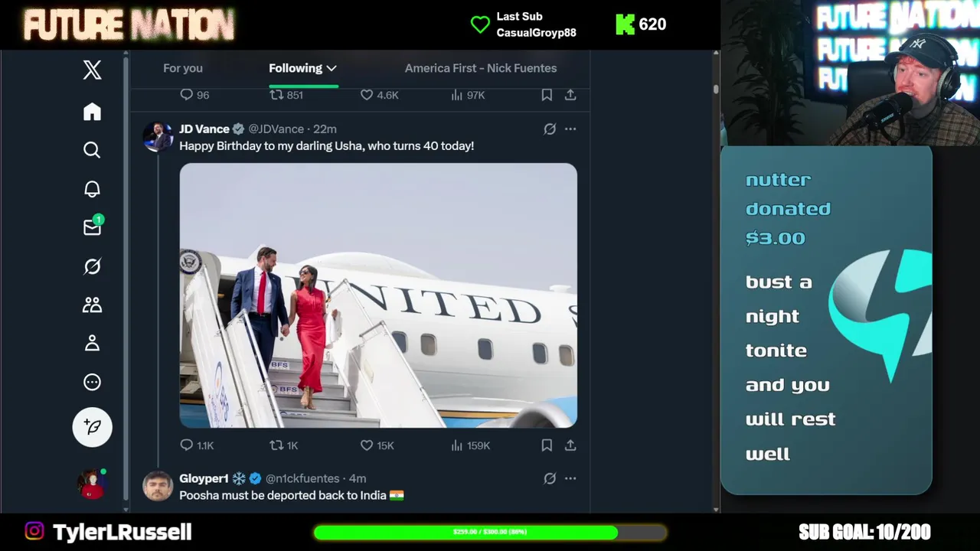Open America First - Nick Fuentes tab
980x551 pixels.
(x=481, y=68)
